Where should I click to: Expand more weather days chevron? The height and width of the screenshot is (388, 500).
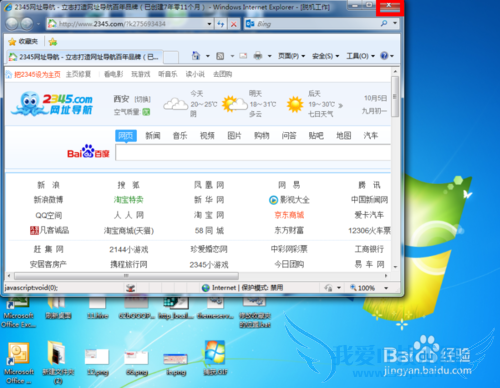pos(340,106)
